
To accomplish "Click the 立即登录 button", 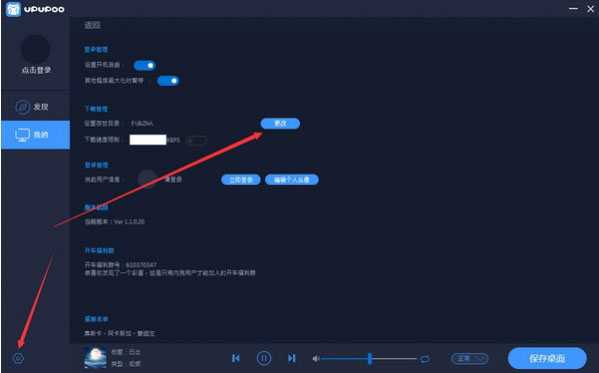I will point(241,180).
